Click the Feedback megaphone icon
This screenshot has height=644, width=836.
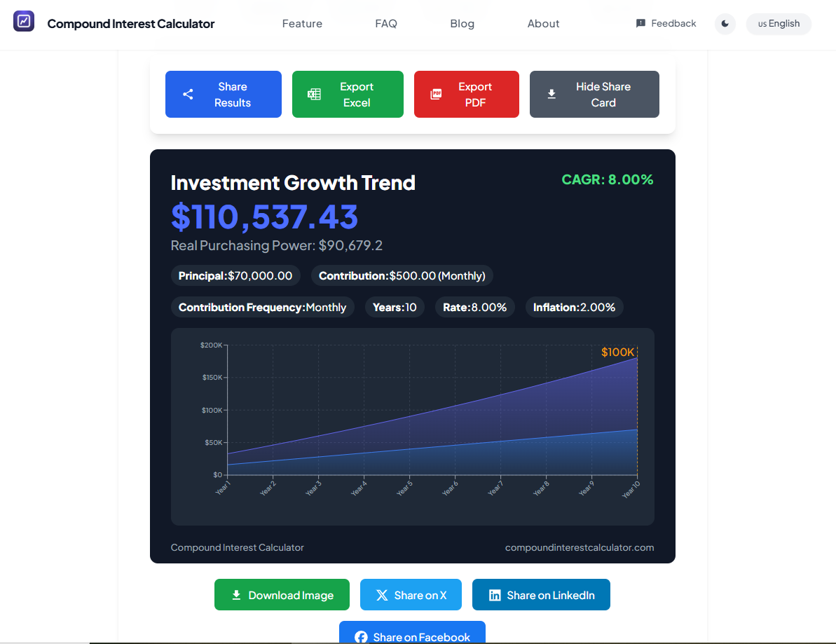[640, 23]
